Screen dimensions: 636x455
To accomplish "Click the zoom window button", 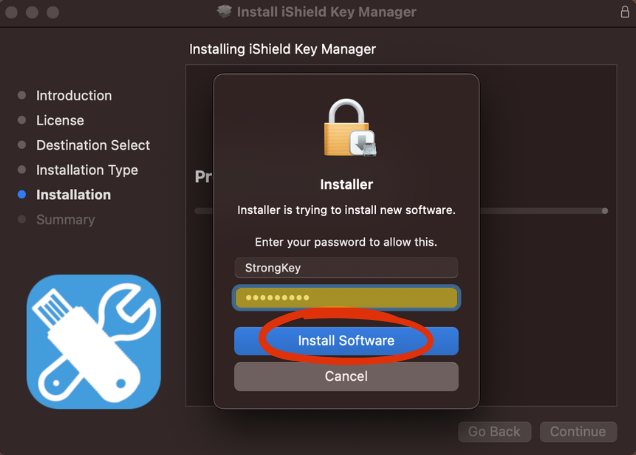I will point(53,12).
